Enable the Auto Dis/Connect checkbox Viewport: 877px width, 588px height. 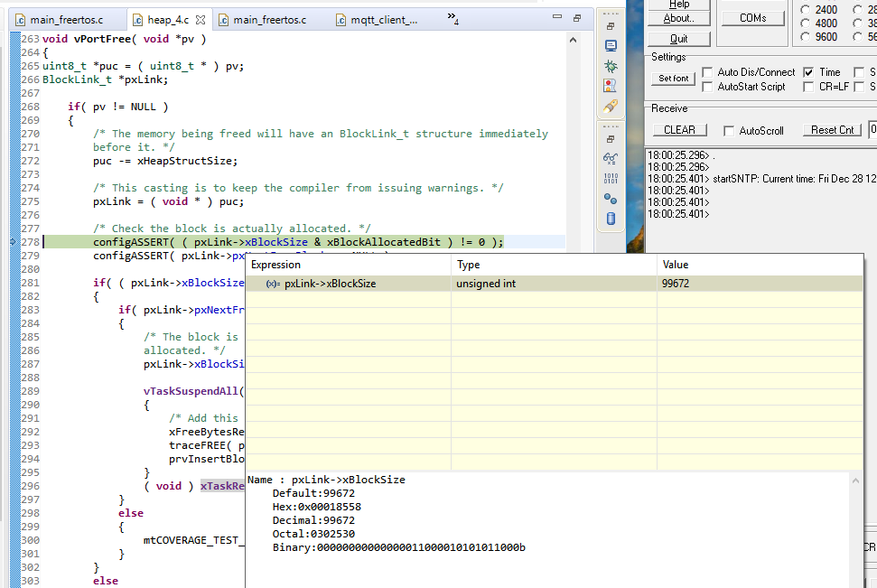click(709, 72)
